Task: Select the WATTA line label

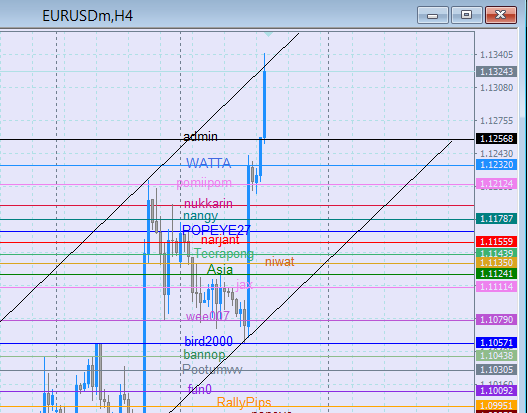Action: pyautogui.click(x=208, y=163)
